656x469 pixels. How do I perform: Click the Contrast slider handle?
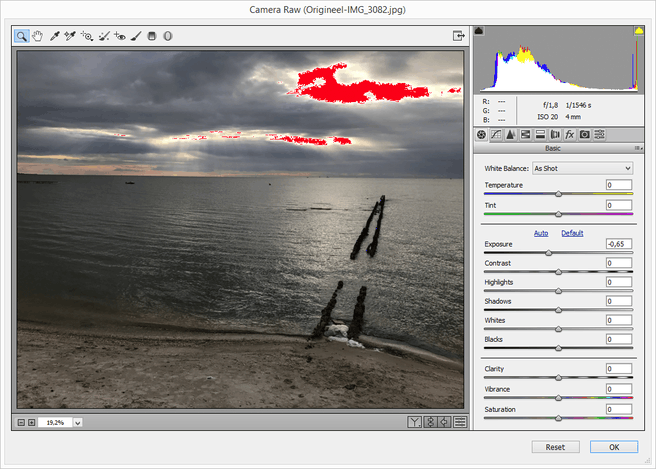point(558,272)
